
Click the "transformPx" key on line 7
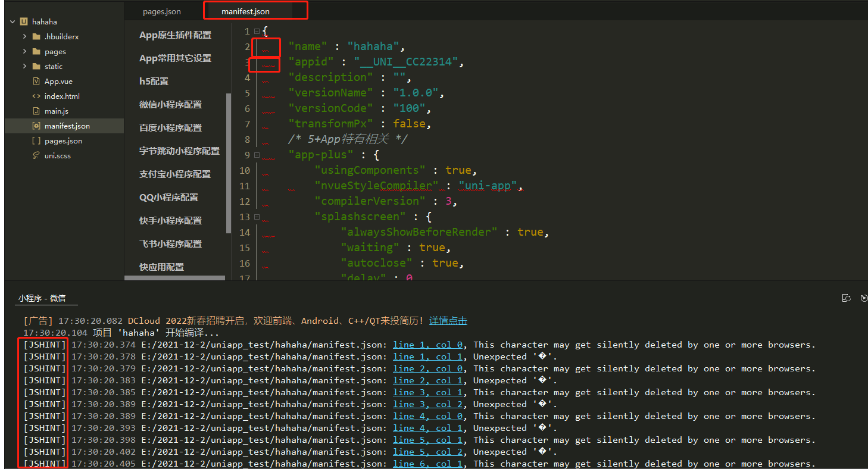[x=330, y=124]
